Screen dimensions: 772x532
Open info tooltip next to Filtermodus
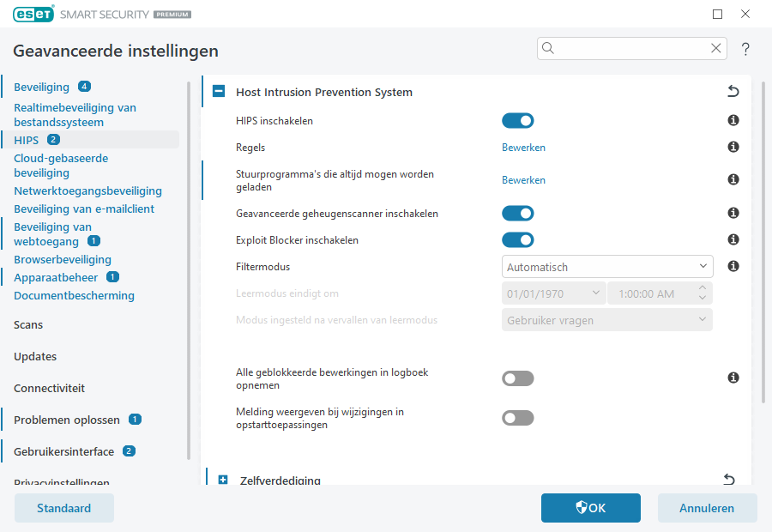click(x=733, y=266)
